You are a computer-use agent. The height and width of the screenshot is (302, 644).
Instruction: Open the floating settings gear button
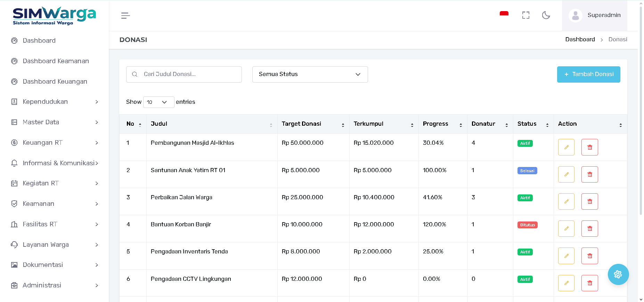[618, 274]
